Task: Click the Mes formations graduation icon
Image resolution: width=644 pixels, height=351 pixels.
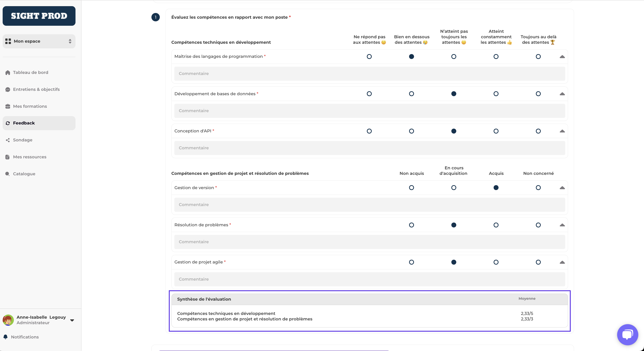Action: [8, 106]
